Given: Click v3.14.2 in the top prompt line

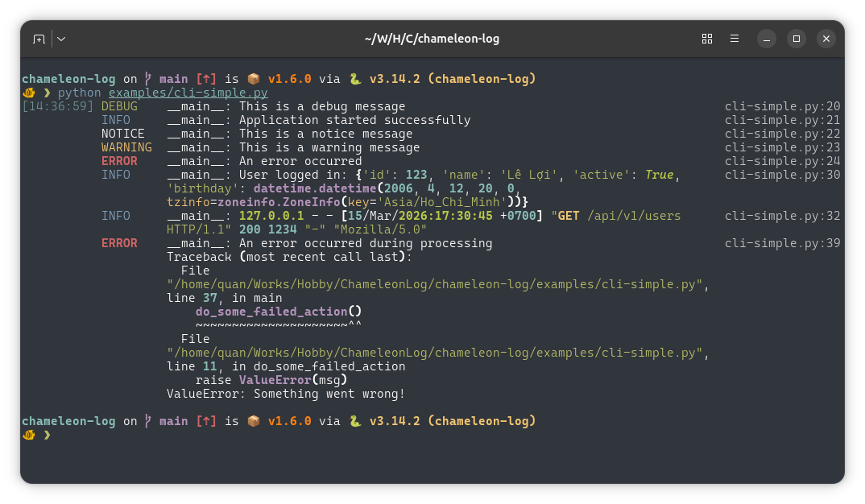Looking at the screenshot, I should point(395,79).
